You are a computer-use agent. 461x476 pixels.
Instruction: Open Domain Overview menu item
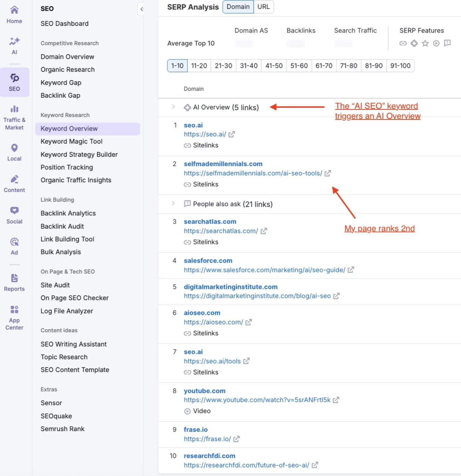pos(68,57)
